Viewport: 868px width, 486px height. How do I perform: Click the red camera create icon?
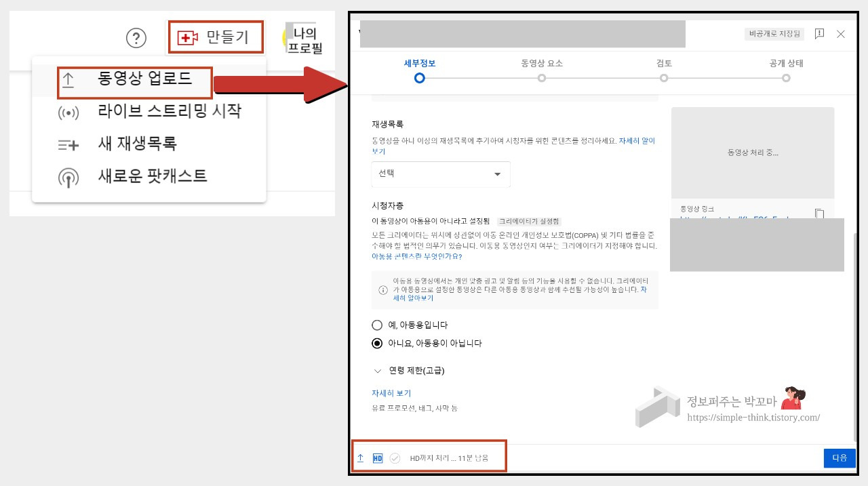[x=187, y=38]
